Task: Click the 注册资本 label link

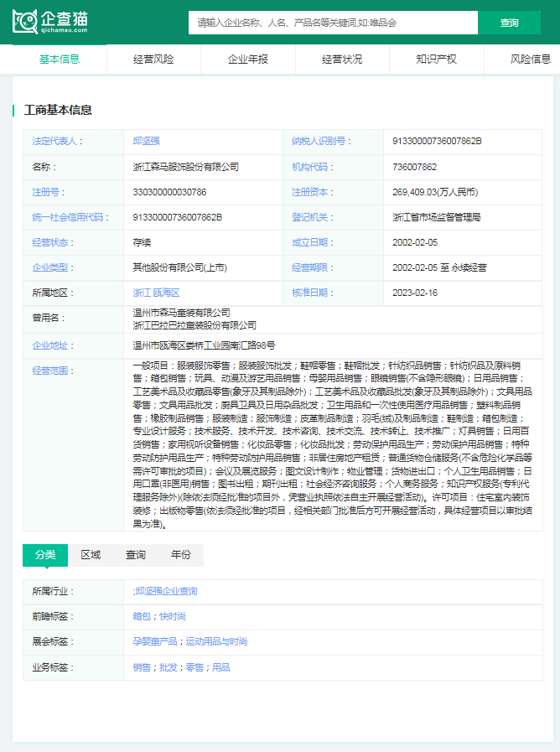Action: [x=309, y=192]
